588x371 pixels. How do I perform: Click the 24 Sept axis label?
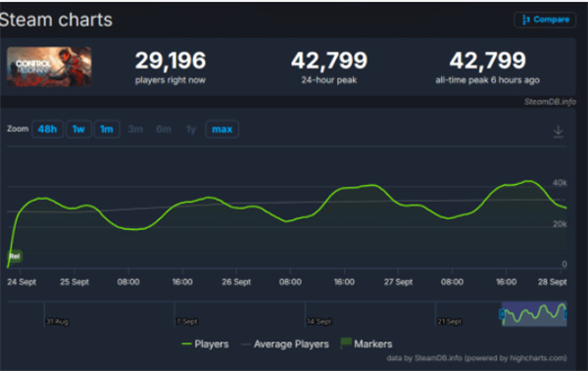pos(22,282)
